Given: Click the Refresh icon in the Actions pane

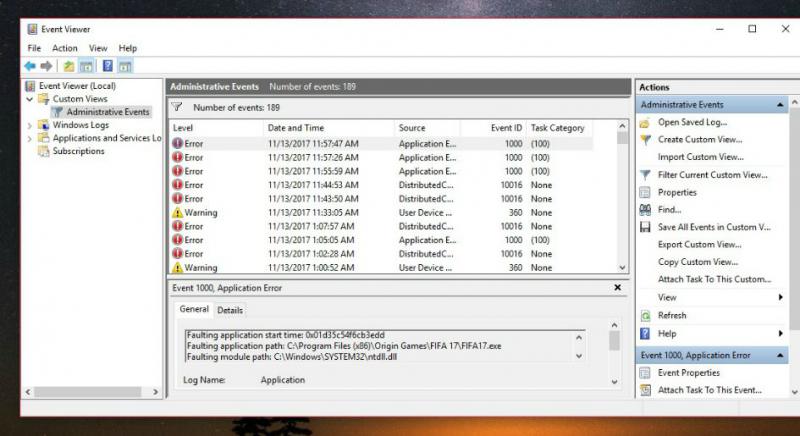Looking at the screenshot, I should (645, 315).
